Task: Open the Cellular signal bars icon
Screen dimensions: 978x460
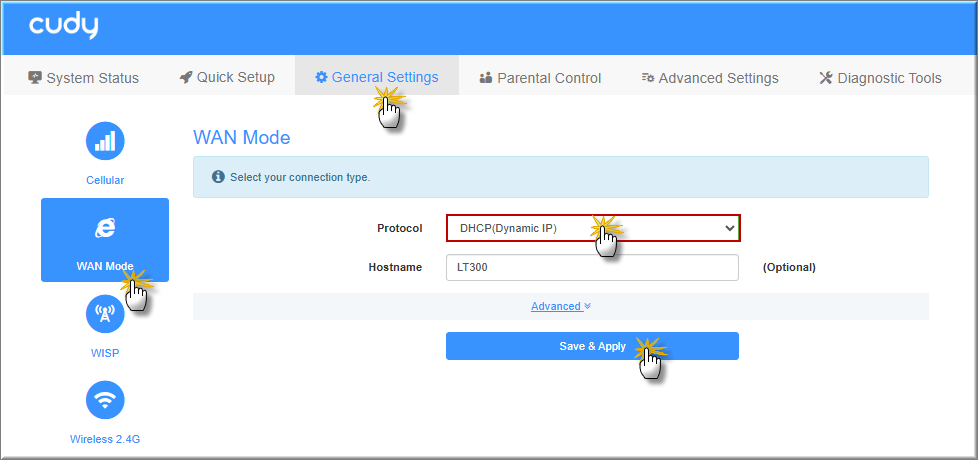Action: (x=105, y=141)
